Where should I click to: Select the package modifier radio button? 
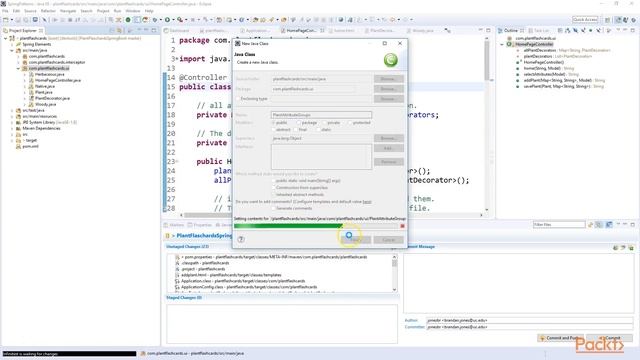(x=299, y=122)
